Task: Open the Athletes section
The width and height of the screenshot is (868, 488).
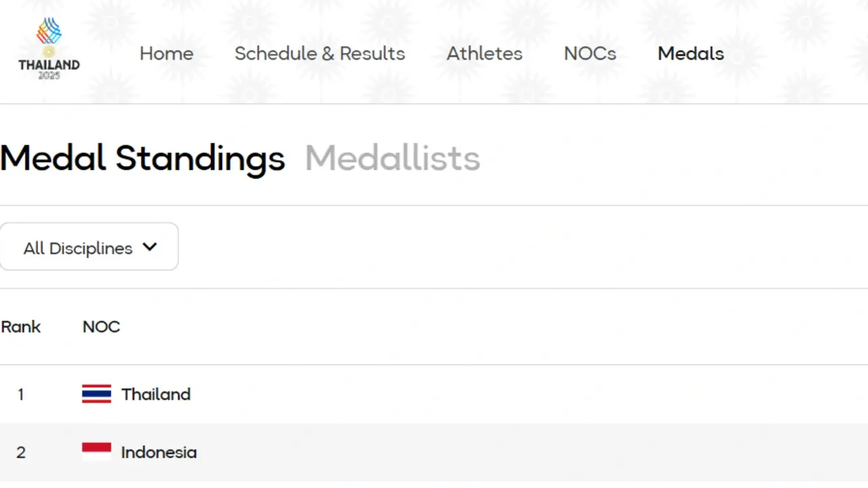Action: pyautogui.click(x=484, y=54)
